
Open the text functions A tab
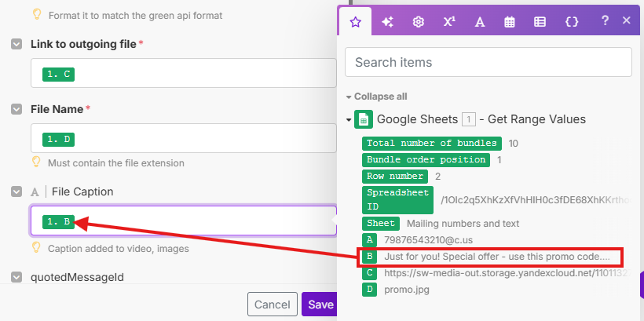coord(480,22)
